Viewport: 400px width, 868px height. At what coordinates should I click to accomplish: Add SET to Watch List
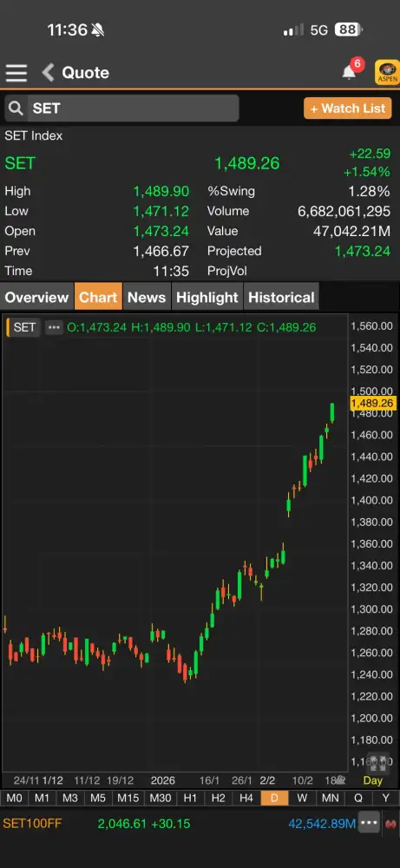point(347,108)
